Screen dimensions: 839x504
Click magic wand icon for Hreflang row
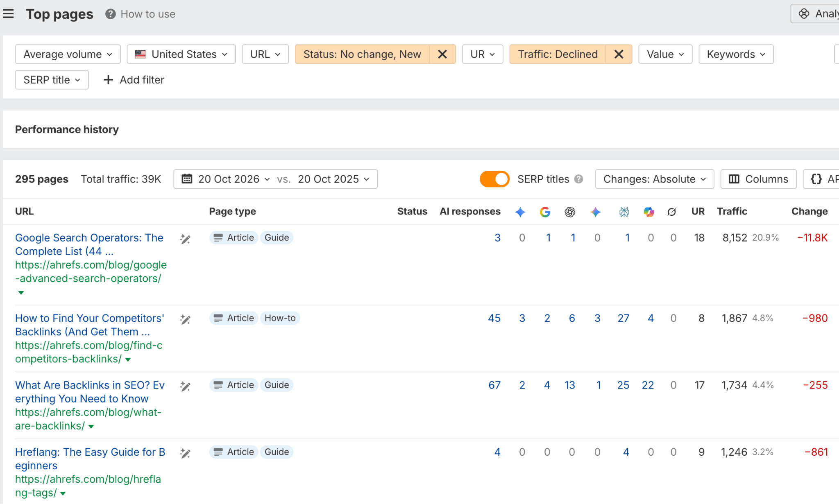click(x=185, y=453)
